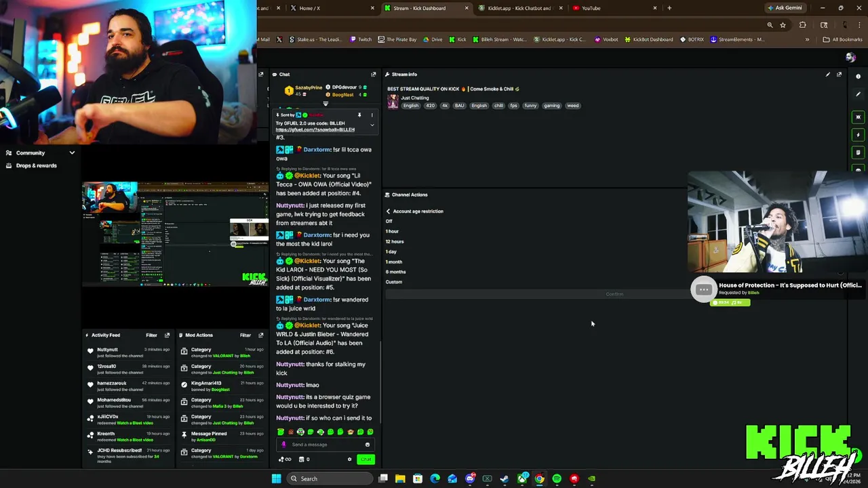This screenshot has width=868, height=488.
Task: Click song progress bar under overlay
Action: click(730, 302)
